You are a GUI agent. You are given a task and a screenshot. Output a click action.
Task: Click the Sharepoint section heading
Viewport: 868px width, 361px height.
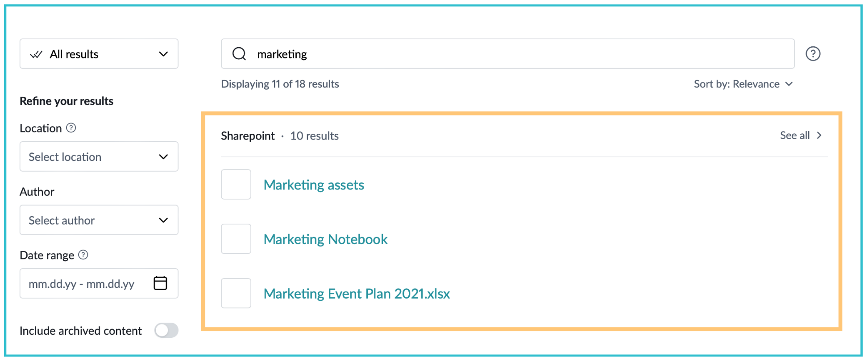click(248, 136)
